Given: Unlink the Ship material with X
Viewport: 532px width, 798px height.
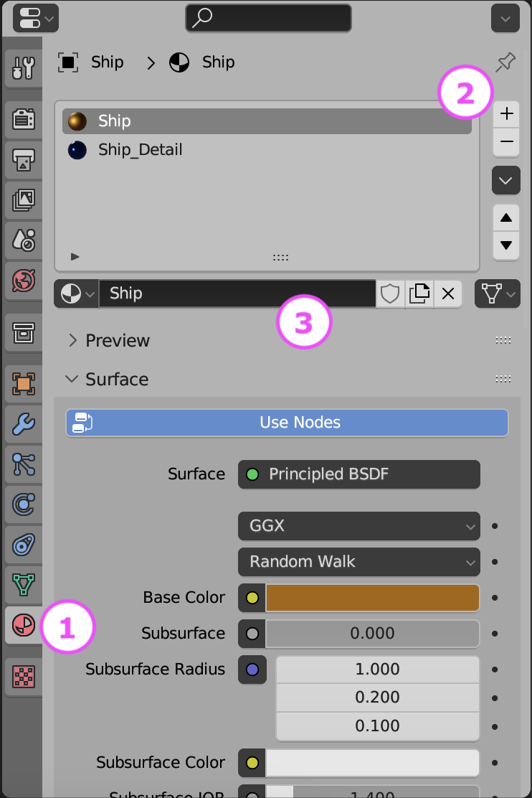Looking at the screenshot, I should click(x=448, y=294).
